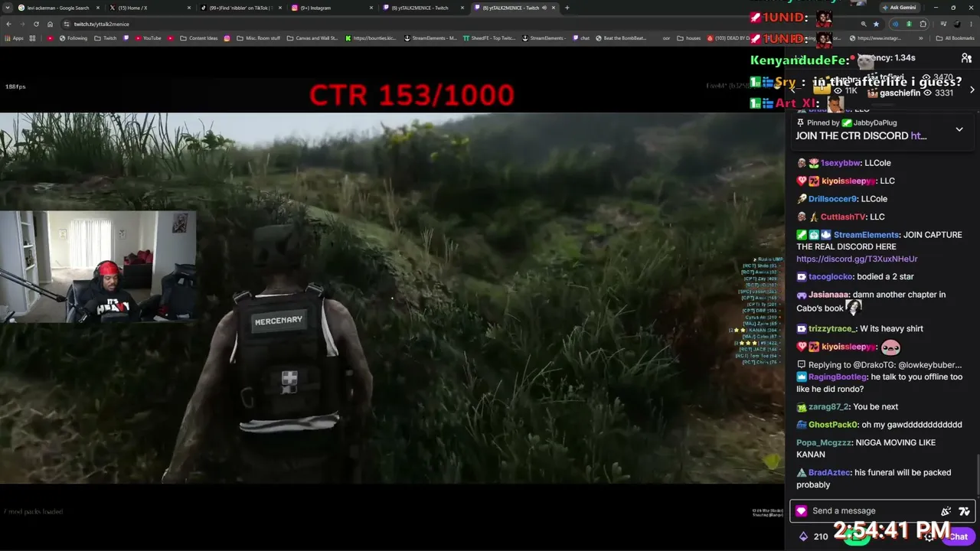
Task: Expand the pinned CTR Discord message
Action: pyautogui.click(x=959, y=129)
